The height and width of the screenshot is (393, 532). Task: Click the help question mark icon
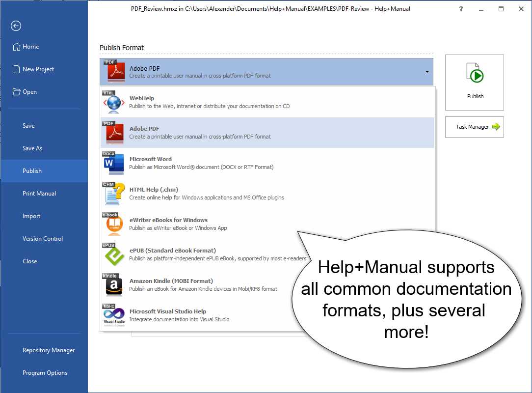(461, 9)
